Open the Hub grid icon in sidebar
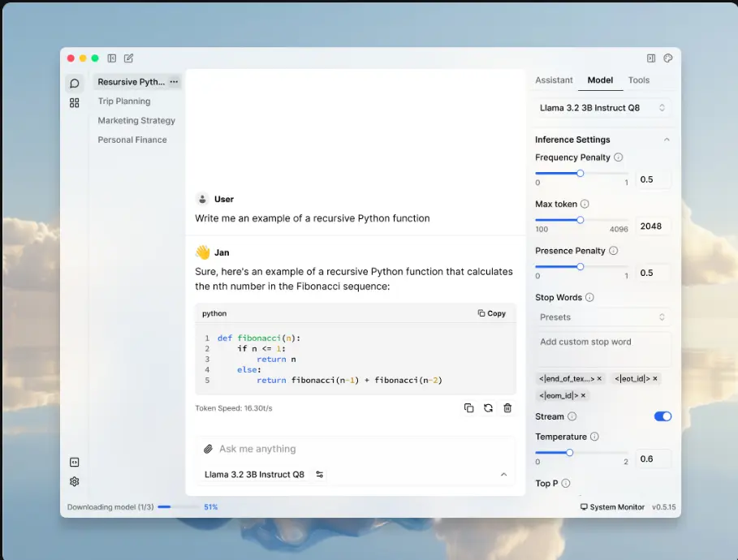The width and height of the screenshot is (738, 560). click(x=75, y=103)
